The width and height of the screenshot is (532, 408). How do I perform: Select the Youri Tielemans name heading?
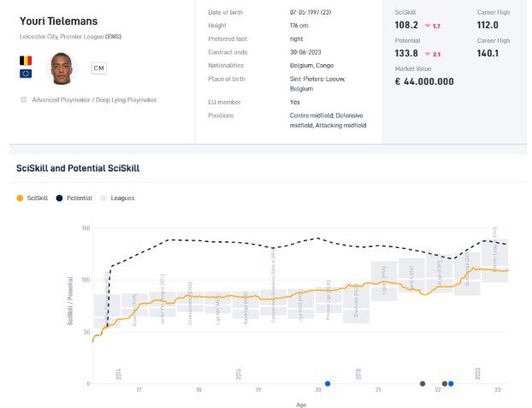(59, 21)
